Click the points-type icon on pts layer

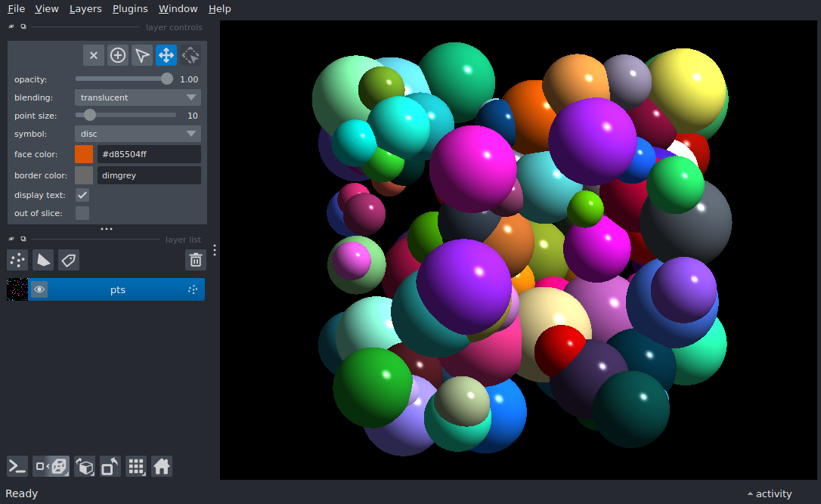193,289
